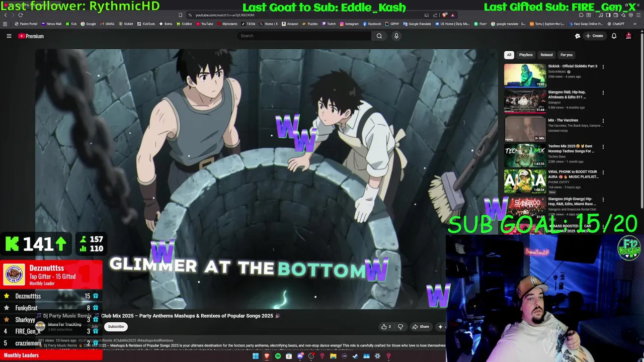Open Microsoft Store from the taskbar
Screen dimensions: 644x362
click(289, 356)
